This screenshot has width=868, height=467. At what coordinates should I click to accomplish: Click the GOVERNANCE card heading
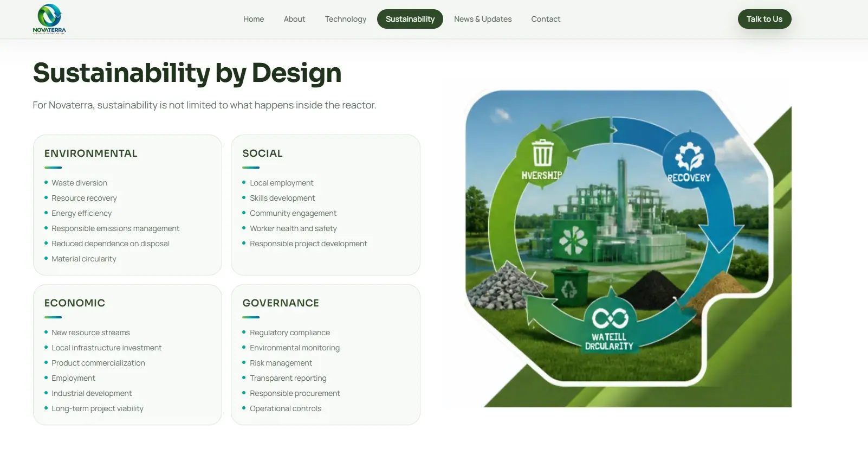point(281,303)
